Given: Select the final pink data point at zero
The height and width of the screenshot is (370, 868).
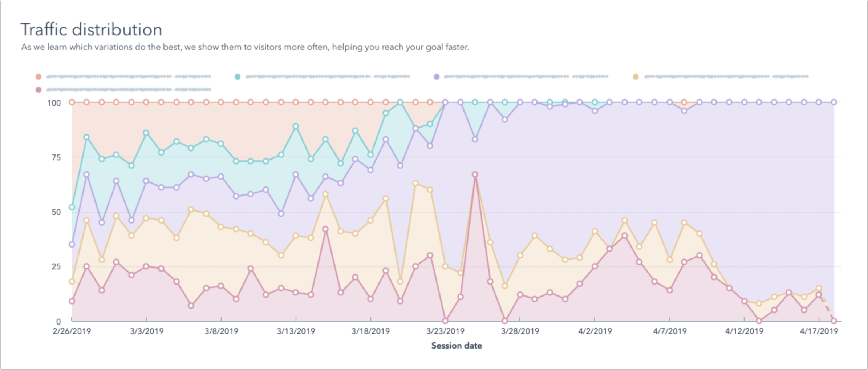Looking at the screenshot, I should (x=834, y=321).
